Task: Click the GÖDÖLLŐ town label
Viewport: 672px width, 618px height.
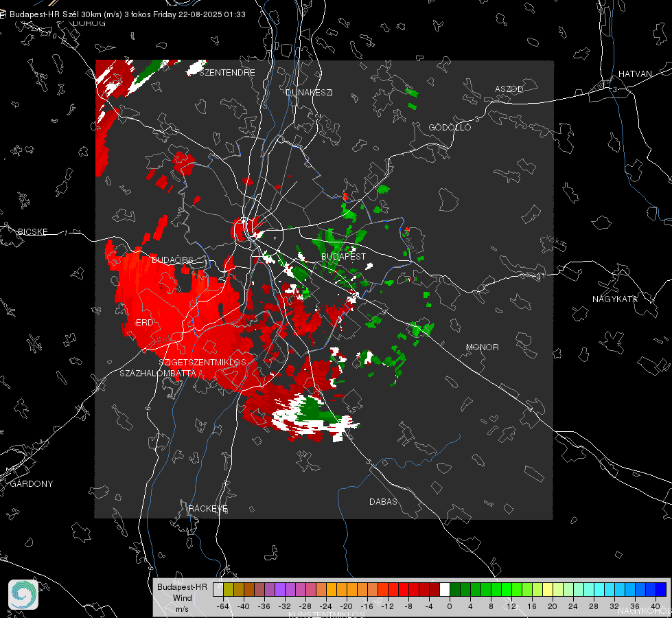Action: click(x=450, y=127)
